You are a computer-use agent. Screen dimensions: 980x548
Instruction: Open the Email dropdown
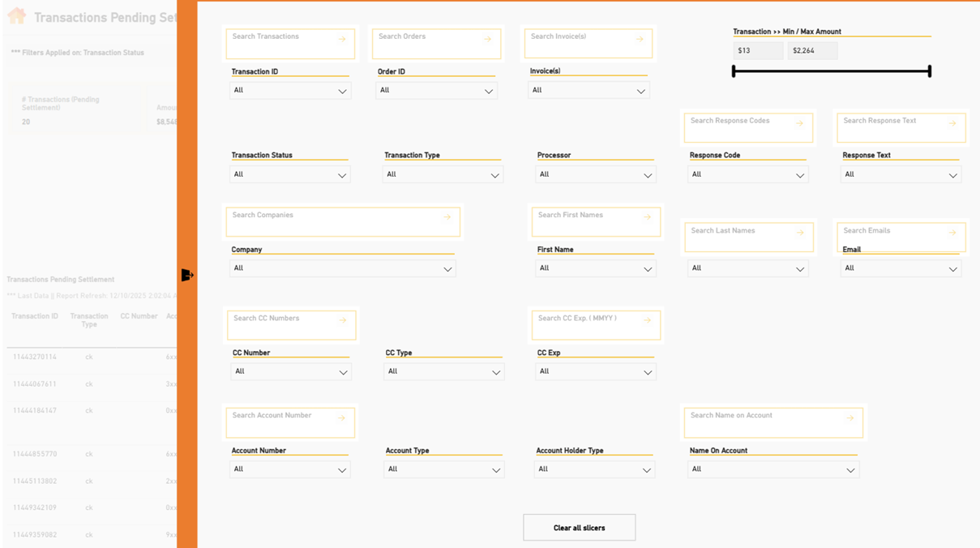coord(901,268)
